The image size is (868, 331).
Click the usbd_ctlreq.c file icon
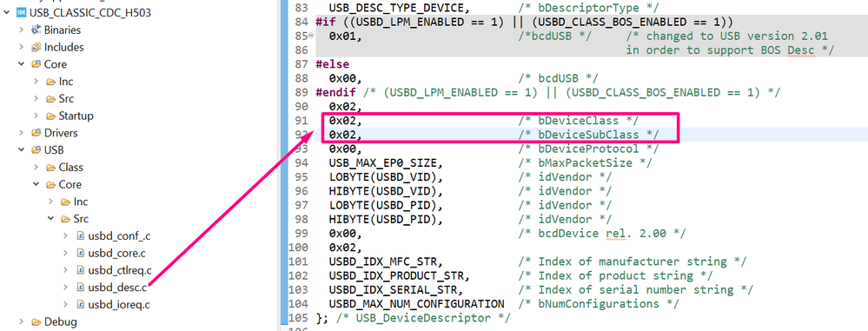81,270
